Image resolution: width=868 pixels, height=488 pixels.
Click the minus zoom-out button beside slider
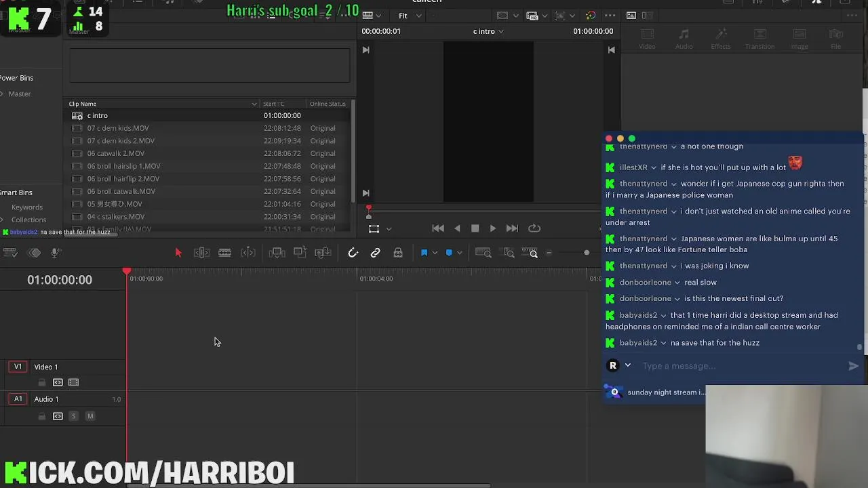(549, 253)
